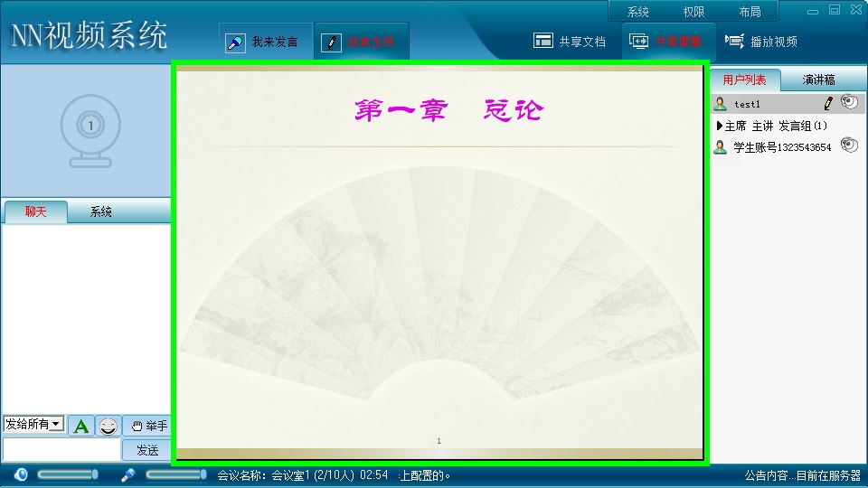Screen dimensions: 868x488
Task: Click the 我来发言 microphone icon
Action: tap(235, 42)
